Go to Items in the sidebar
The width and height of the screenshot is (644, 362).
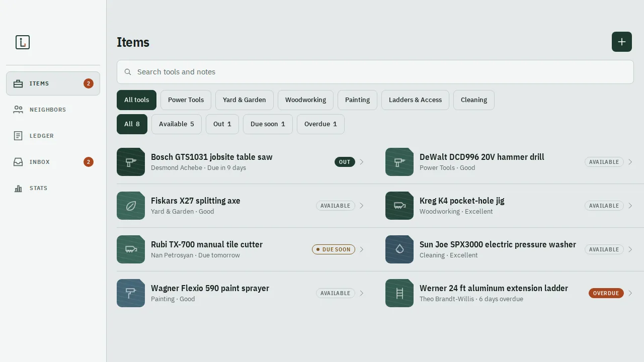tap(53, 83)
